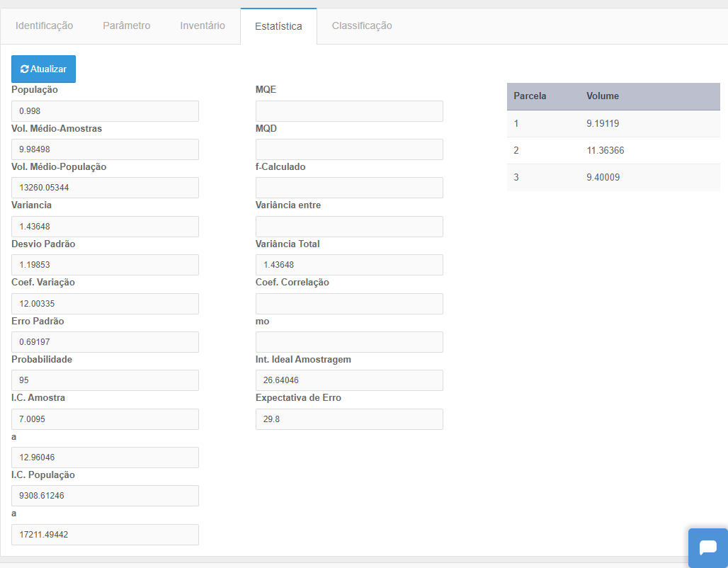Go to the Inventário tab
Viewport: 728px width, 568px height.
(x=203, y=25)
